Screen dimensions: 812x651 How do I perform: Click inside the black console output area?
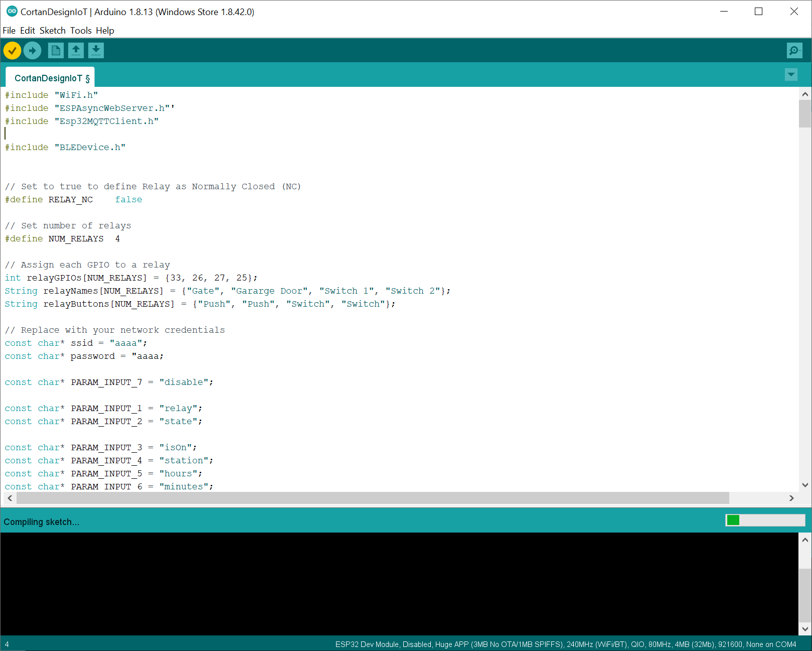pos(399,584)
